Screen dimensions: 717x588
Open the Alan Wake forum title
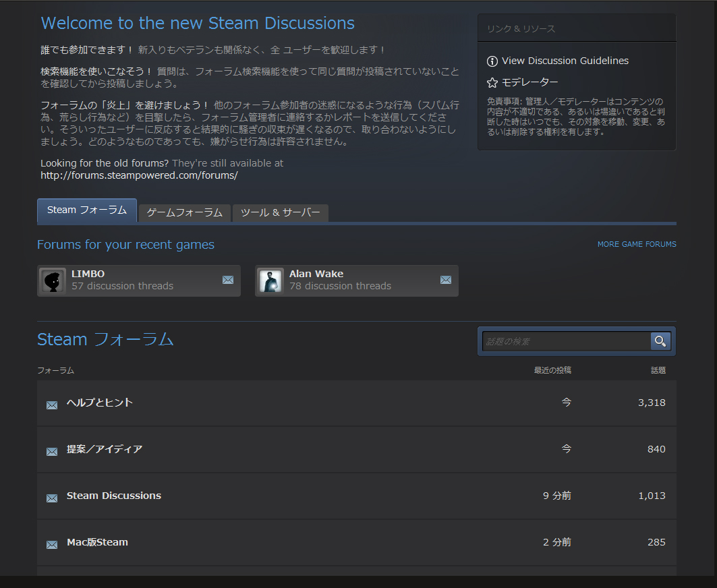click(316, 273)
